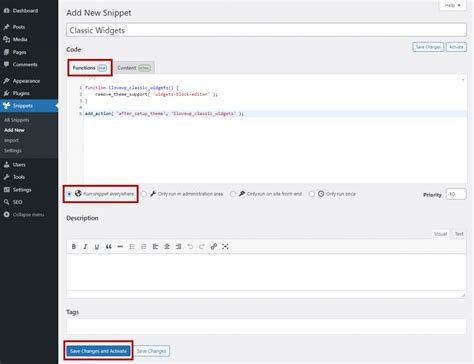This screenshot has height=364, width=474.
Task: Toggle fullscreen editor icon
Action: pos(225,247)
